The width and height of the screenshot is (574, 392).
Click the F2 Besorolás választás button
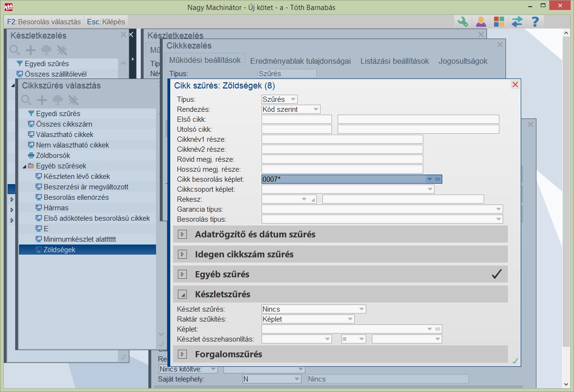coord(44,21)
